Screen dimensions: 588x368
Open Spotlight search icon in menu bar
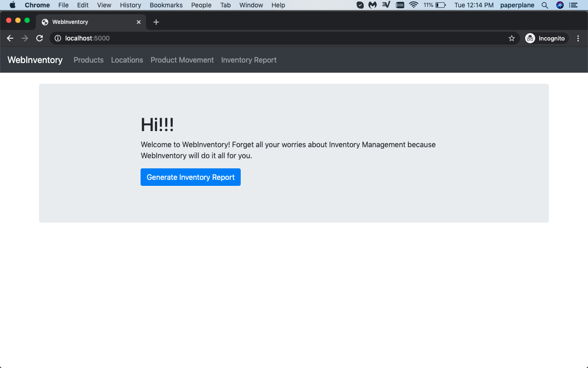coord(545,5)
